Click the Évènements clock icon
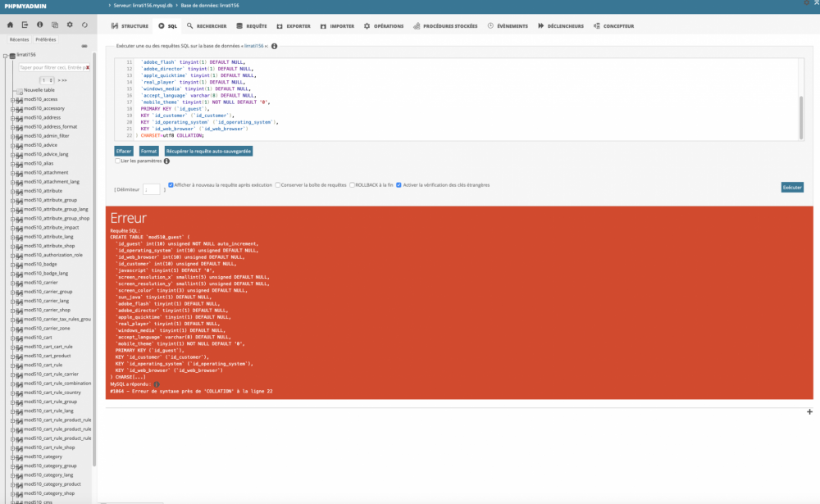Screen dimensions: 820x504 [x=490, y=25]
